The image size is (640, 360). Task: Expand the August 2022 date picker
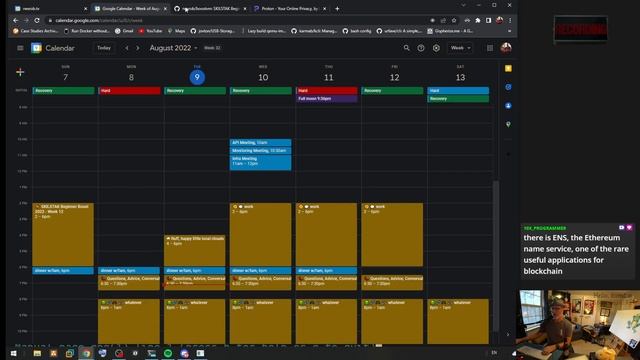click(x=173, y=48)
